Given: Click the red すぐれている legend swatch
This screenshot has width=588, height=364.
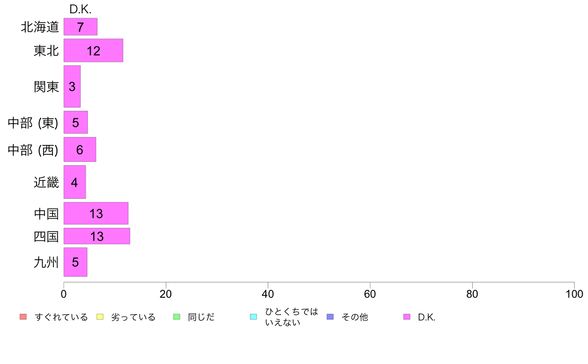Looking at the screenshot, I should click(x=23, y=317).
